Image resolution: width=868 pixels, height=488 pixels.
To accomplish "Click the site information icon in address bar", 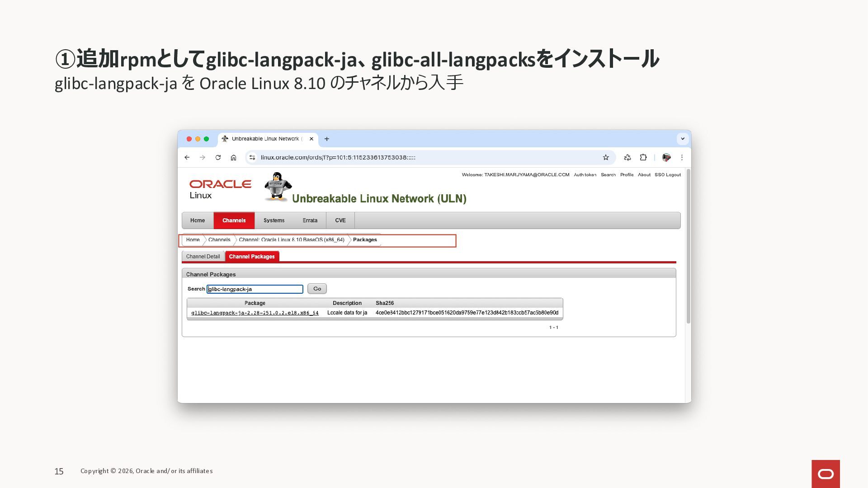I will tap(252, 157).
